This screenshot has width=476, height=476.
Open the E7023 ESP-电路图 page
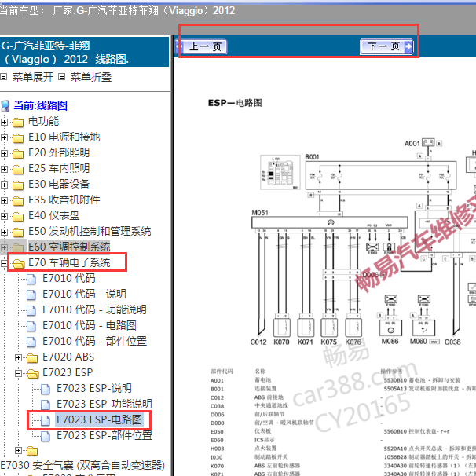click(x=99, y=420)
